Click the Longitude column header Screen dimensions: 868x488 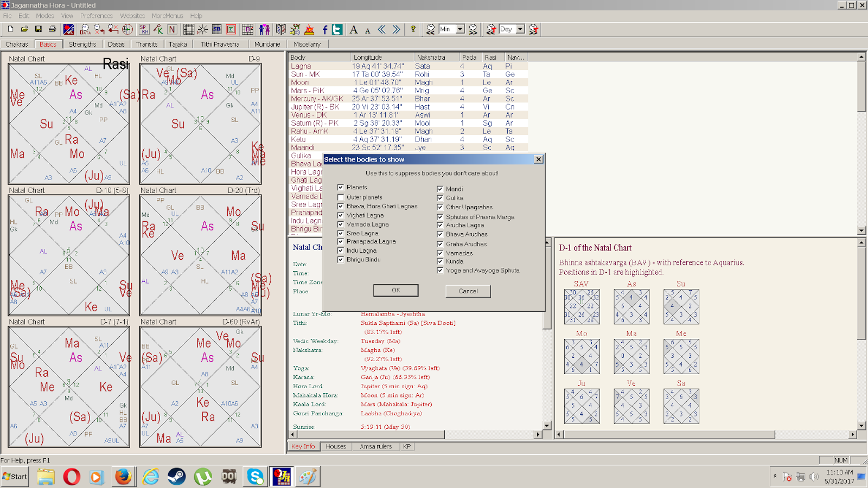(382, 57)
